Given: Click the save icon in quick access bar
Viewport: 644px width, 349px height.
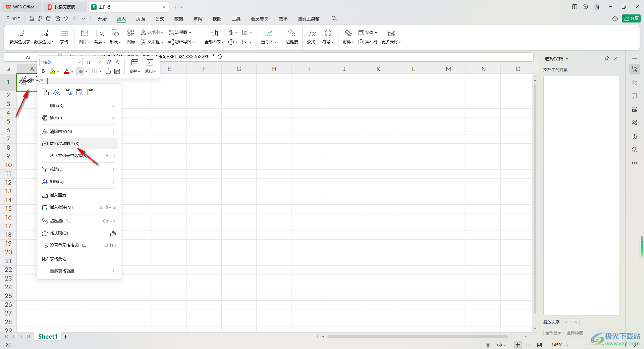Looking at the screenshot, I should (x=31, y=19).
